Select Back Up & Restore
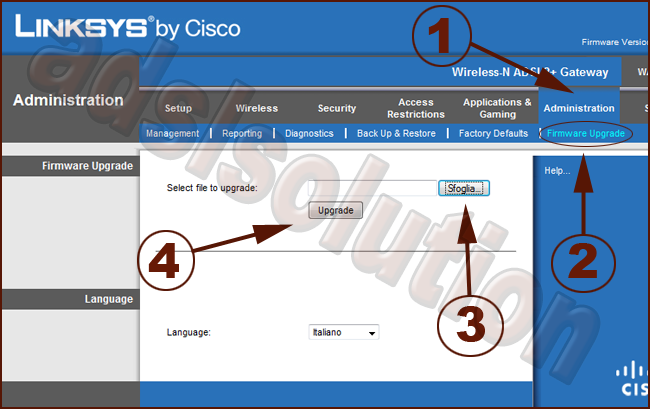 click(x=396, y=133)
